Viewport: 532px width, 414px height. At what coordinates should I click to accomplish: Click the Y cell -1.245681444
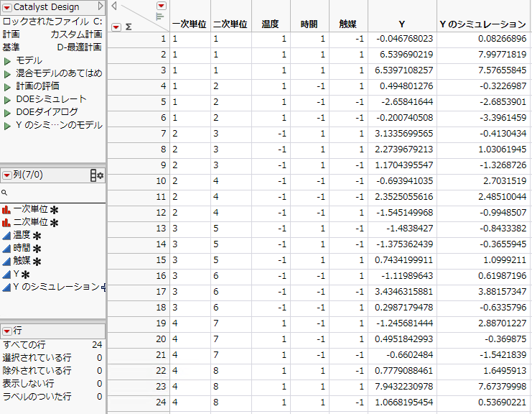coord(402,323)
